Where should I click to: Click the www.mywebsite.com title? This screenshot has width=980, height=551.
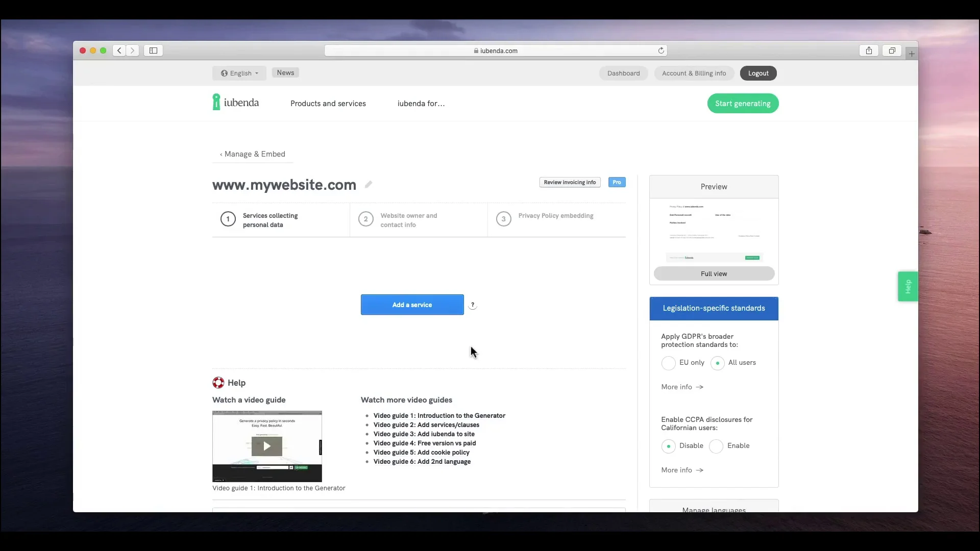pos(284,185)
